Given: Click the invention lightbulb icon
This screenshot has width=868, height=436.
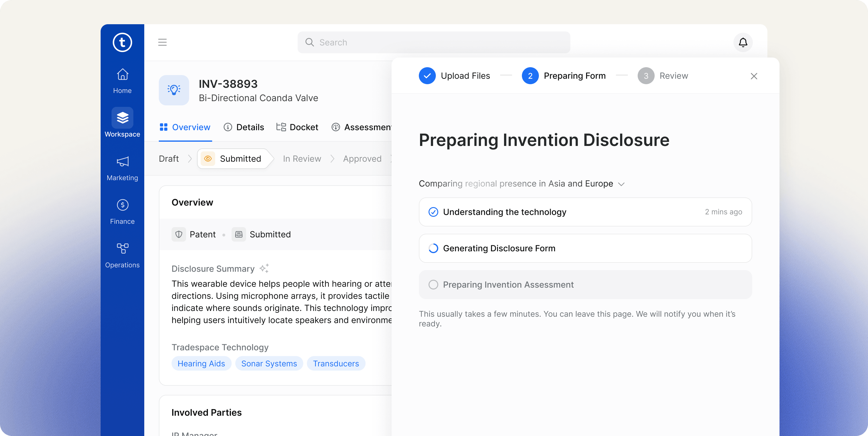Looking at the screenshot, I should 174,90.
